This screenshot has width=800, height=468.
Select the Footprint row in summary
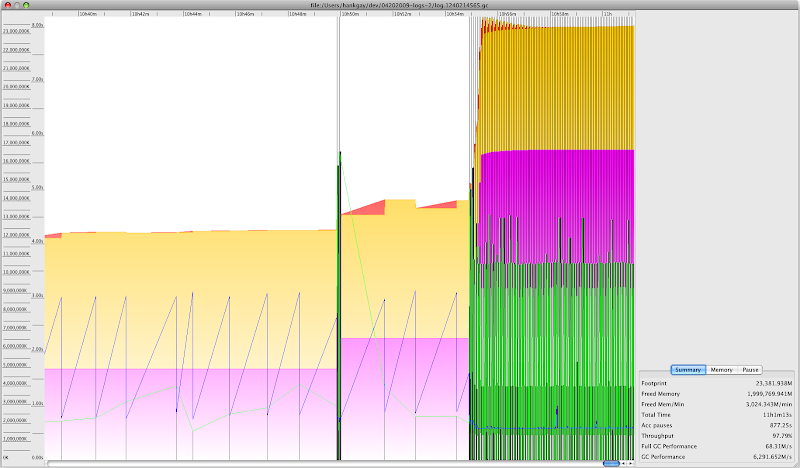click(x=717, y=382)
